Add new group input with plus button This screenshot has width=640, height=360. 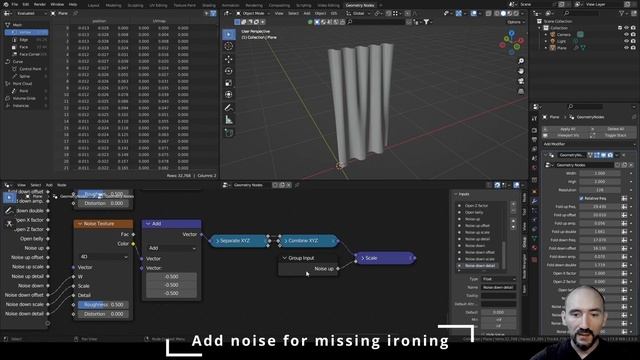click(x=513, y=204)
